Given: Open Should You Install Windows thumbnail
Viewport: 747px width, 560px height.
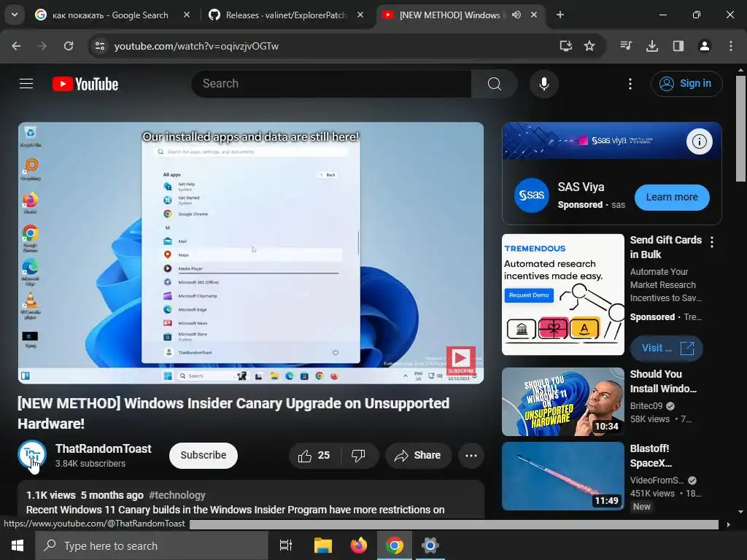Looking at the screenshot, I should point(562,402).
